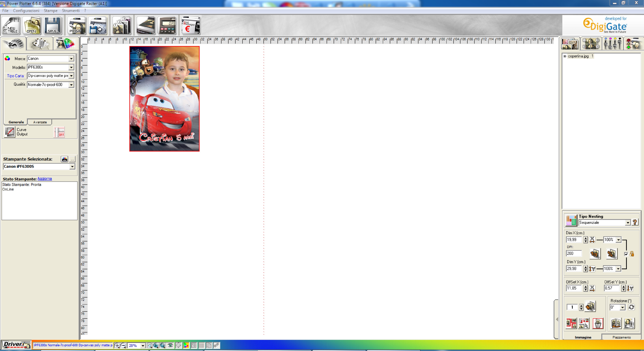The image size is (644, 351).
Task: Click the OffSet X align icon
Action: 592,288
